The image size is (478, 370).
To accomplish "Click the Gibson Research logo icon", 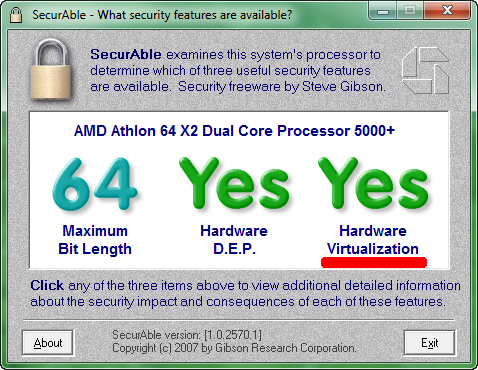I will pos(425,70).
